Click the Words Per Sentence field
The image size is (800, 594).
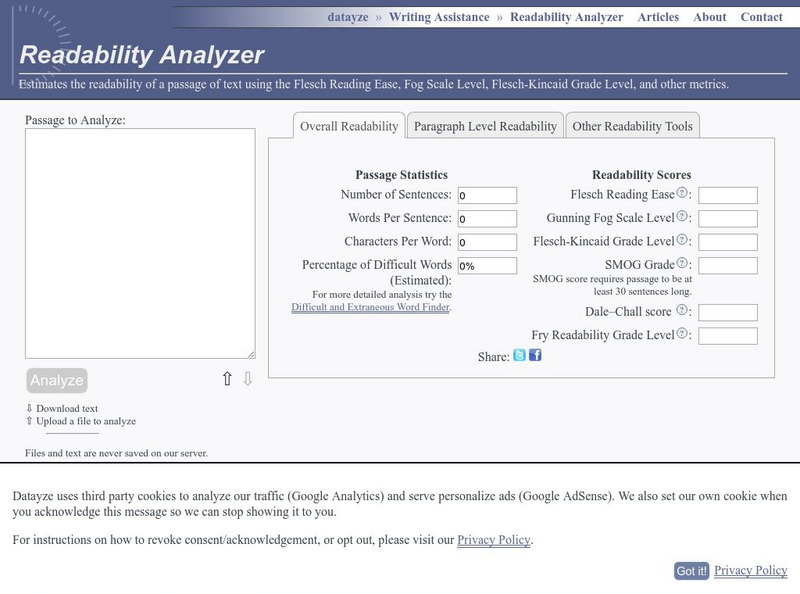487,218
